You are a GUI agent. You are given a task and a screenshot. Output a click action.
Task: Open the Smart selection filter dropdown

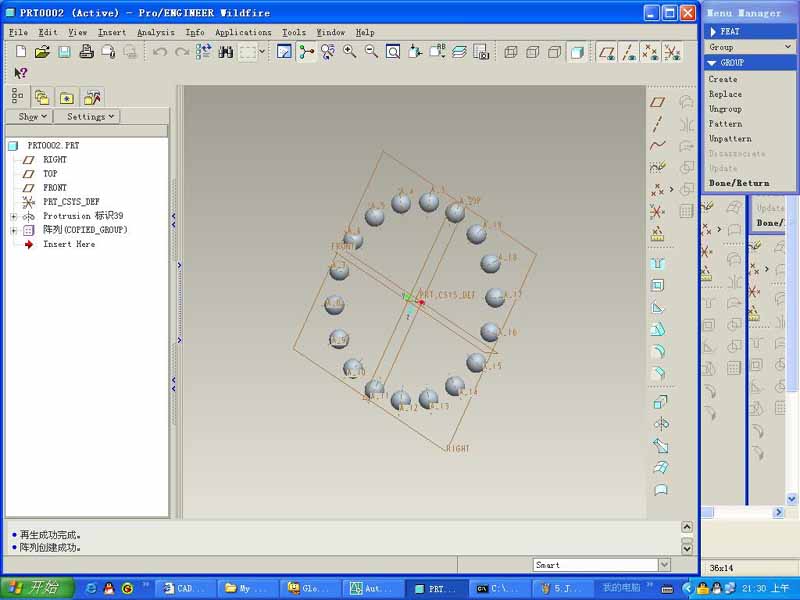point(664,564)
